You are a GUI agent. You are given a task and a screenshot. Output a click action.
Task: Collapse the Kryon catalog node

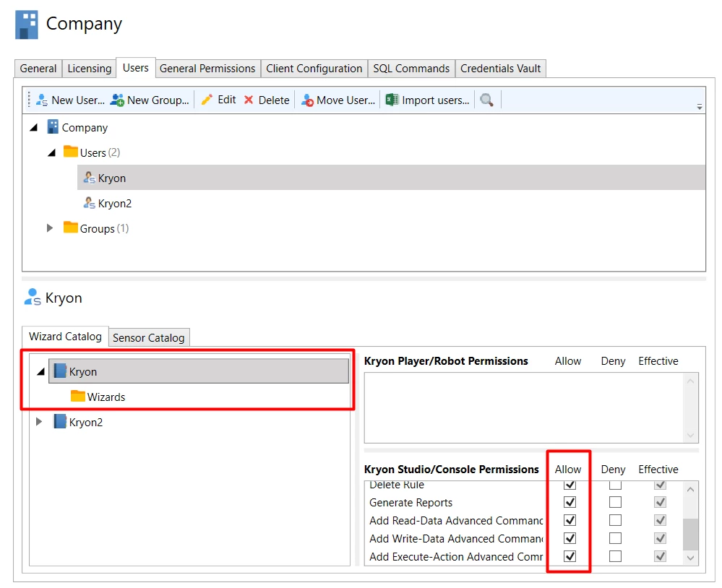[41, 371]
